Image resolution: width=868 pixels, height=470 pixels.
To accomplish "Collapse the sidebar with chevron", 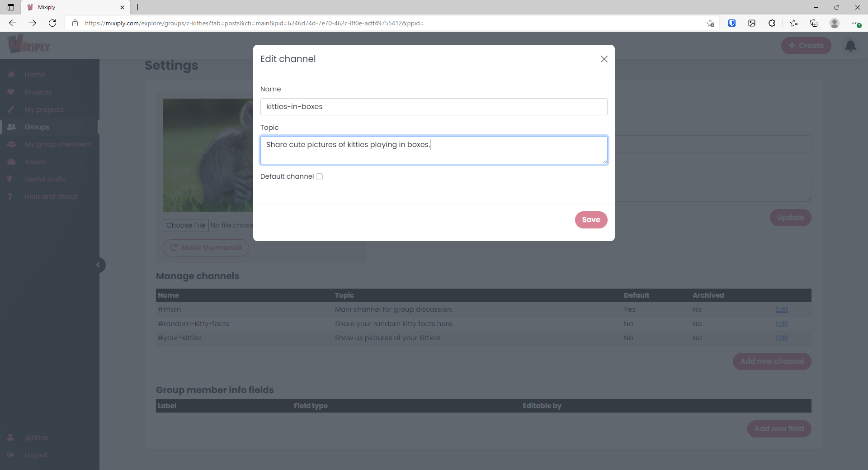I will click(98, 265).
